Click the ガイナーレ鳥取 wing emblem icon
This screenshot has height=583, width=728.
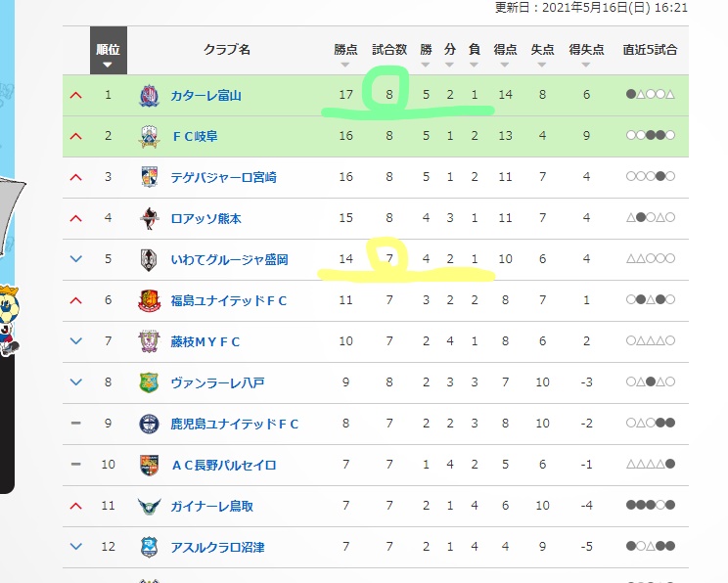(x=149, y=506)
